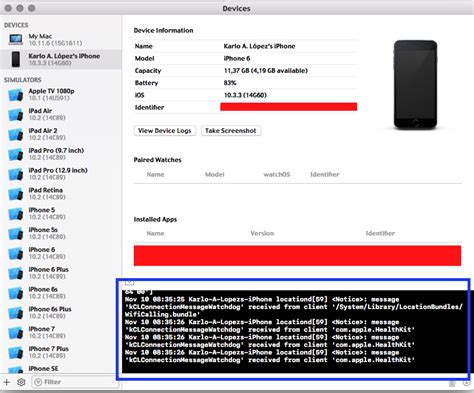Click the device name value in Device Information
This screenshot has height=393, width=474.
(259, 46)
